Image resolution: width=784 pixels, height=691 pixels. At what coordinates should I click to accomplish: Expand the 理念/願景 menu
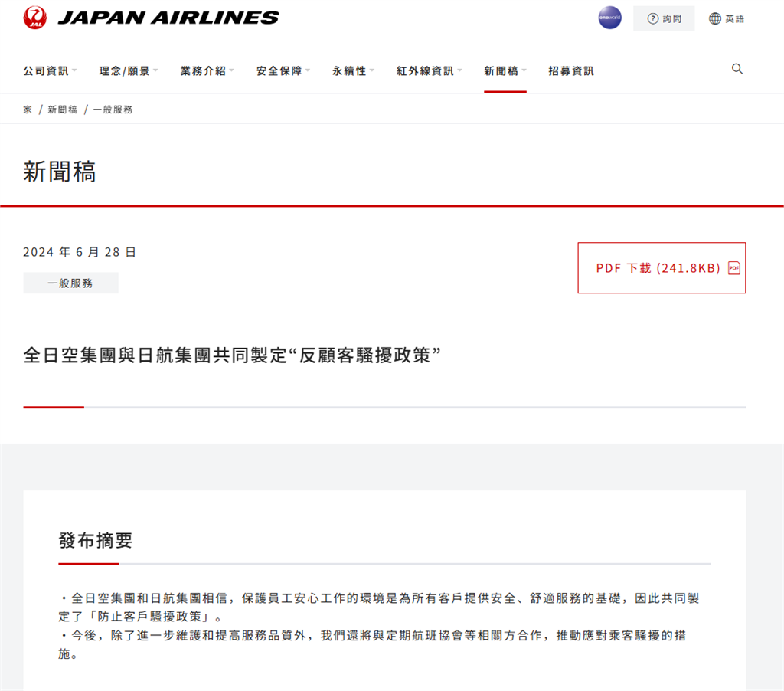pos(128,71)
